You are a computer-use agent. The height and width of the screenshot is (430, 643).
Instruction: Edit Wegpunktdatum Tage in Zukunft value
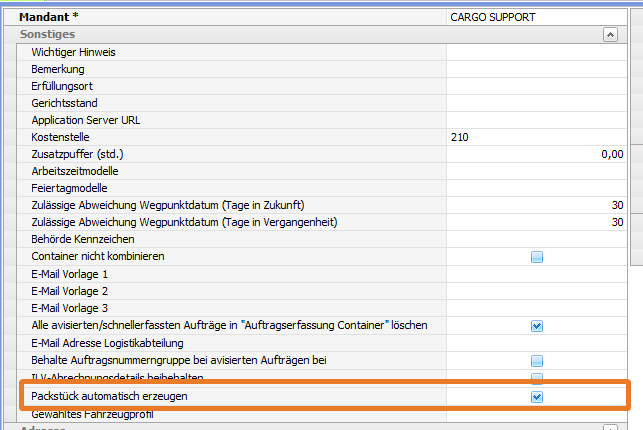coord(536,205)
